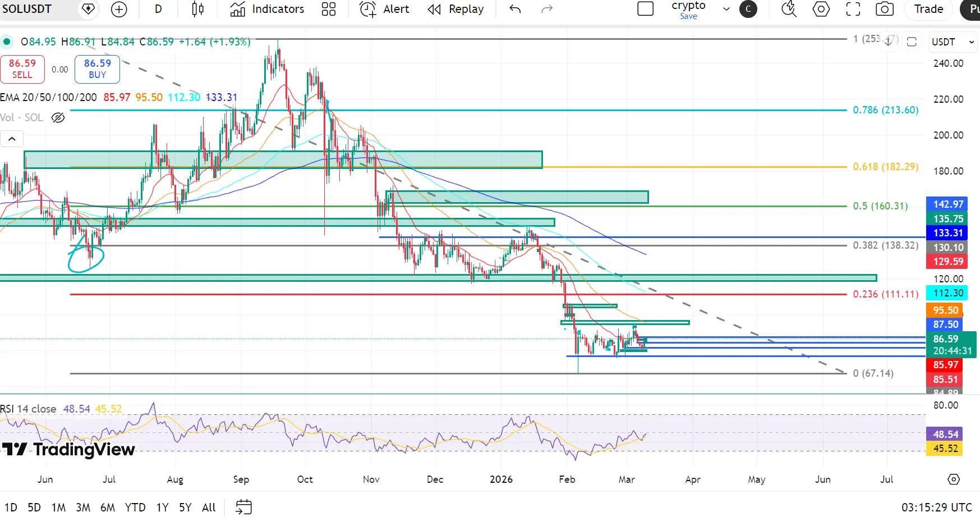Open the user profile avatar C

point(748,9)
